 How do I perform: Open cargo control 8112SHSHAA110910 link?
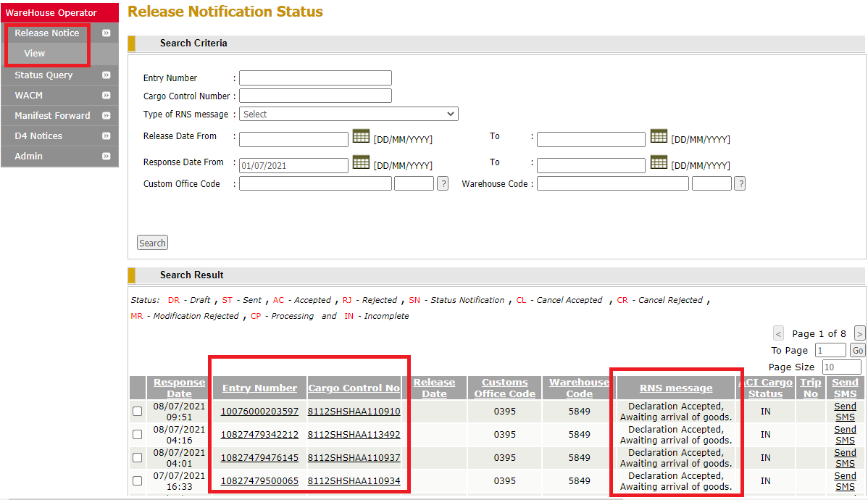354,412
